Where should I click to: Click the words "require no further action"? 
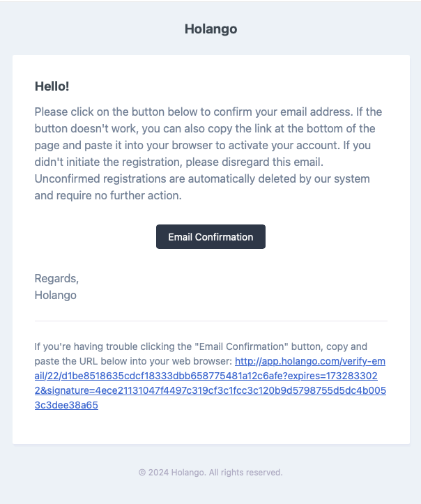(x=118, y=195)
